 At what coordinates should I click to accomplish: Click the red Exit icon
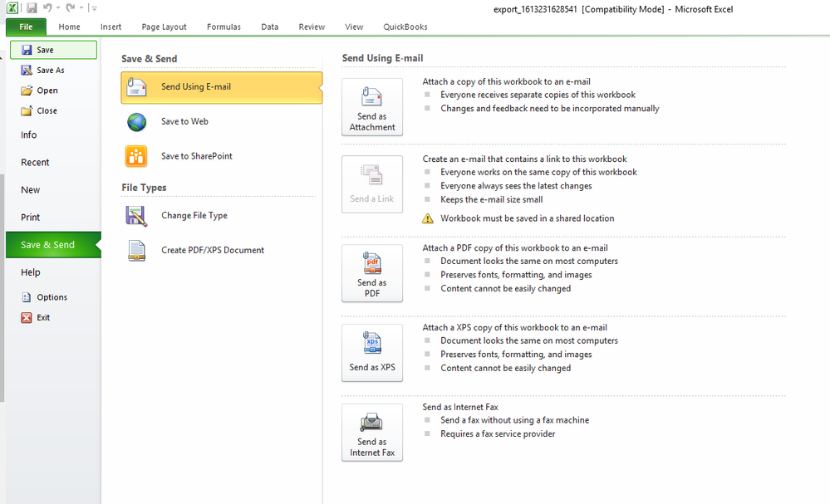27,317
